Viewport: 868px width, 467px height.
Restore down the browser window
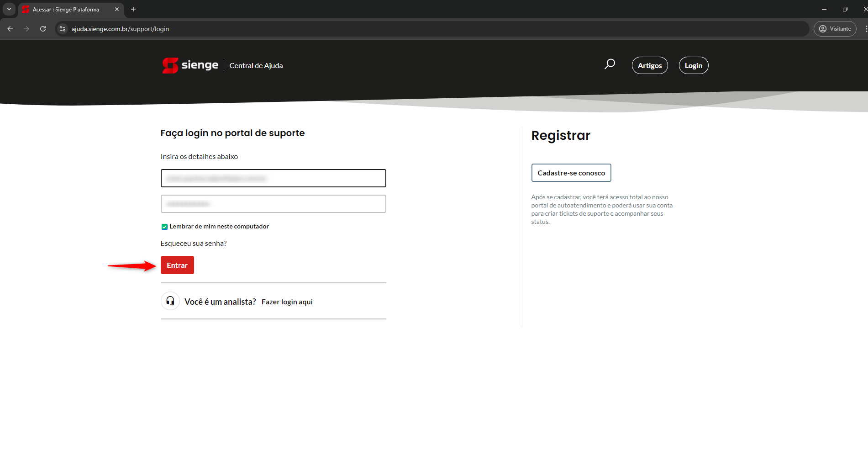(845, 9)
